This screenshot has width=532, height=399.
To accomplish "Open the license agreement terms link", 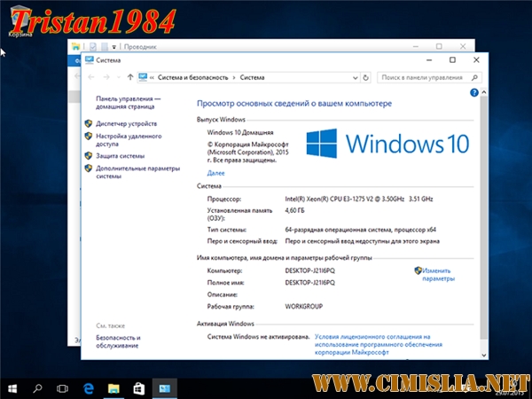I will pos(379,344).
